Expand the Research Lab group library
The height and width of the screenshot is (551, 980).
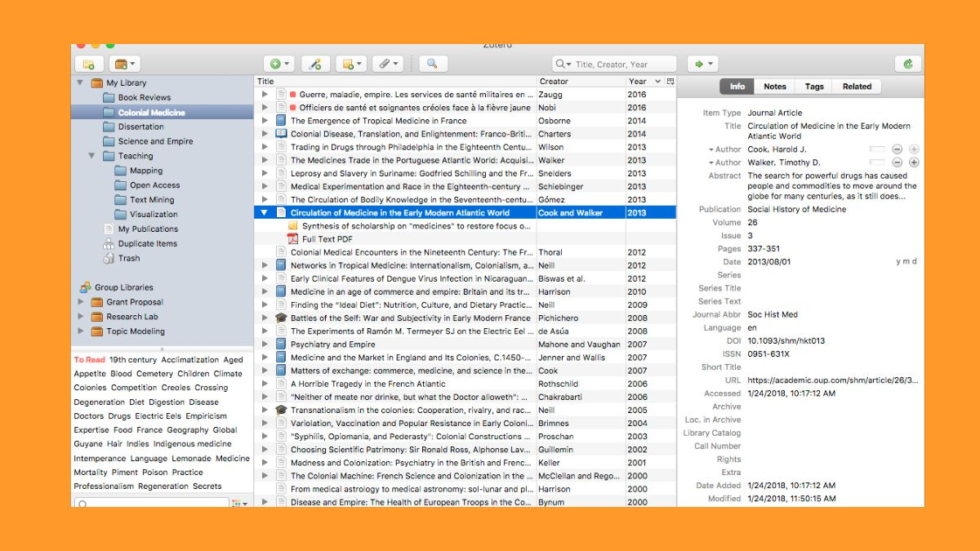click(x=80, y=317)
